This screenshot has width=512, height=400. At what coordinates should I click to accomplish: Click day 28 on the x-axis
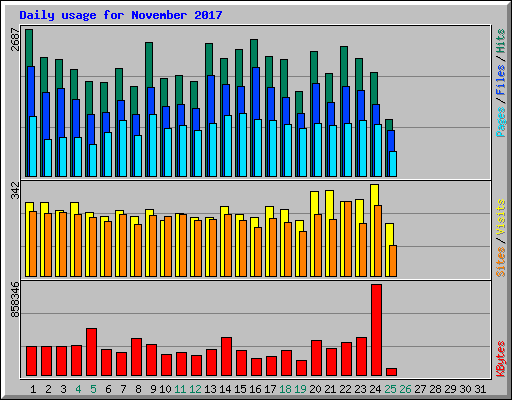coord(435,389)
